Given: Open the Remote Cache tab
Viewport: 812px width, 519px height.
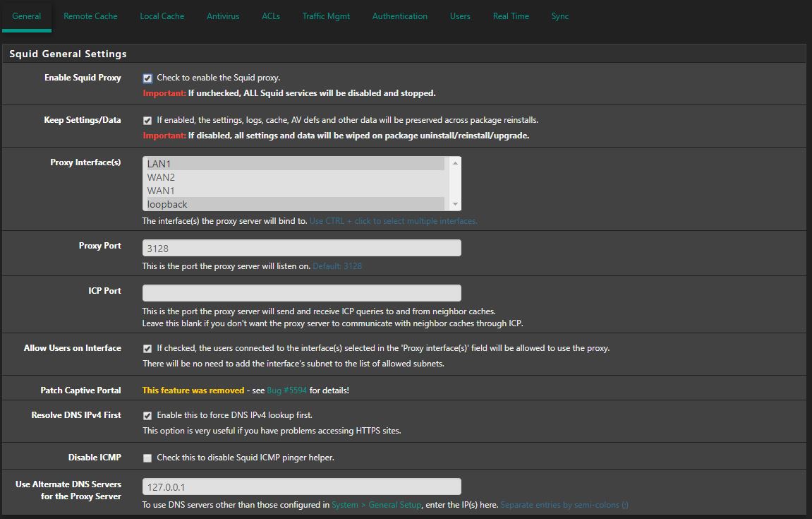Looking at the screenshot, I should [90, 16].
